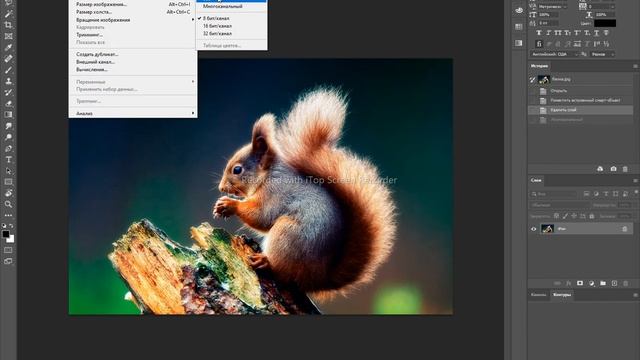The height and width of the screenshot is (360, 640).
Task: Select the Zoom magnifier tool
Action: (8, 204)
